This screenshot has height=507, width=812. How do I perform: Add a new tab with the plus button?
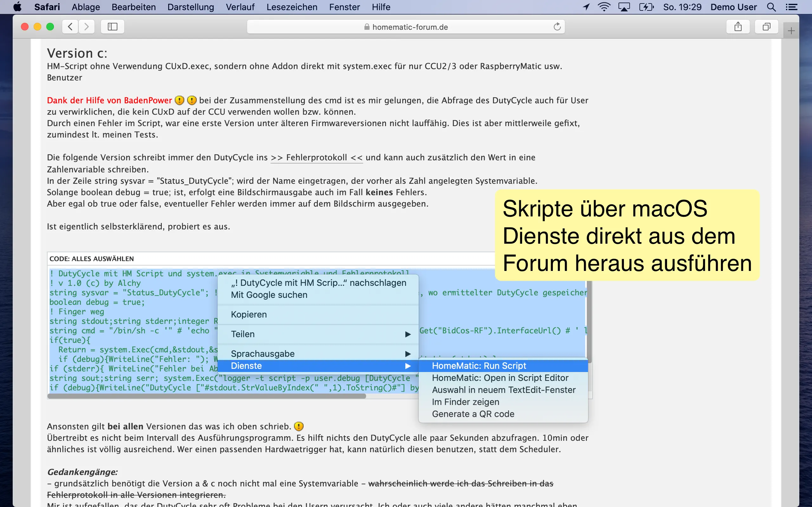pyautogui.click(x=791, y=31)
